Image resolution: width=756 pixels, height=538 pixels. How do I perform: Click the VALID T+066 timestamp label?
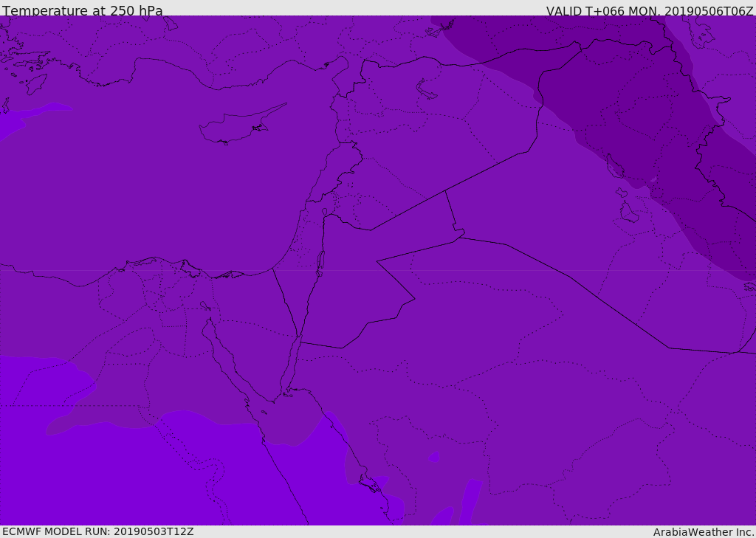click(649, 10)
